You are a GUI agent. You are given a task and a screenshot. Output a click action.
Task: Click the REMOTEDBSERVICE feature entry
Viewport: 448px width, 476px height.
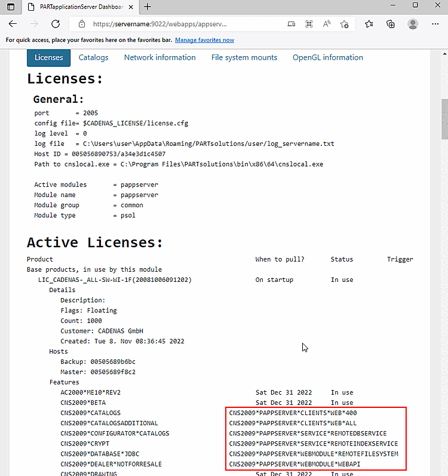tap(308, 434)
